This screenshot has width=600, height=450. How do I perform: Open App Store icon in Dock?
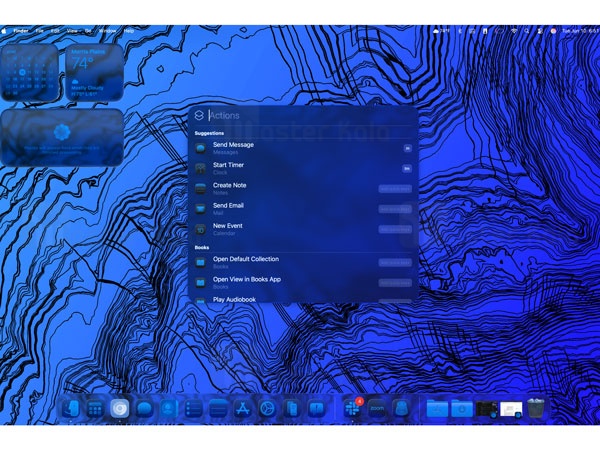tap(242, 408)
